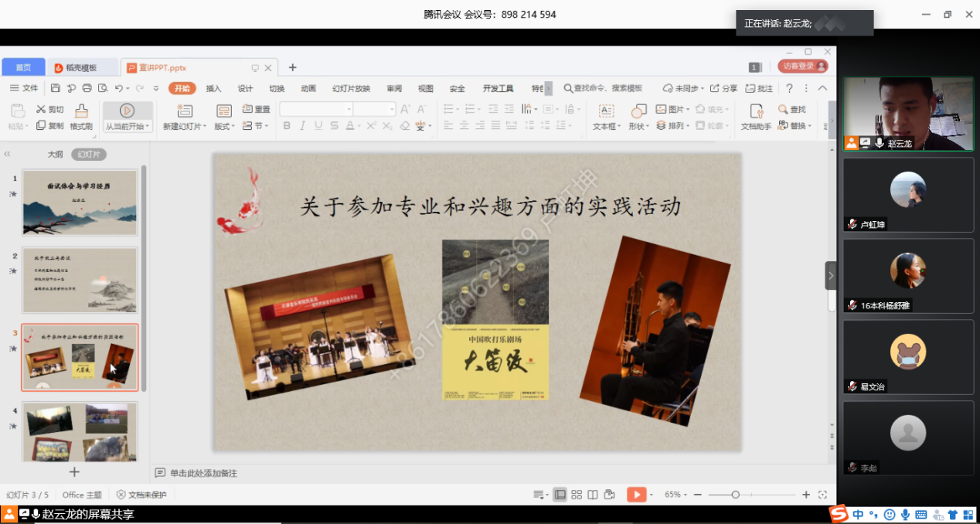Add a comment with 批注

[x=760, y=88]
